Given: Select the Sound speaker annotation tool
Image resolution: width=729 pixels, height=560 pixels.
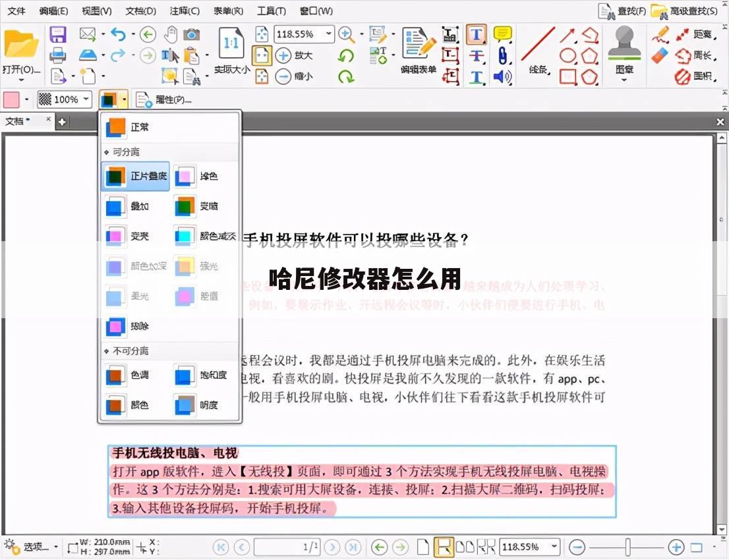Looking at the screenshot, I should coord(502,76).
